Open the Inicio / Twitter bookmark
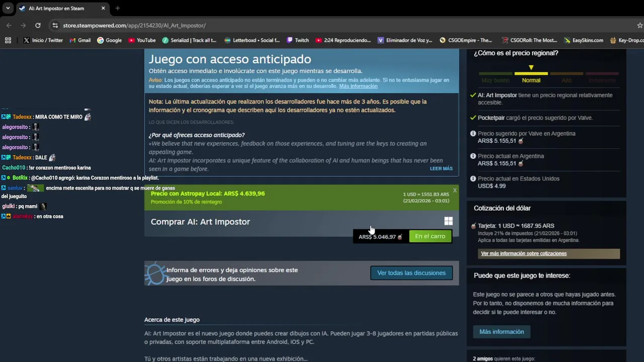644x362 pixels. pos(43,40)
